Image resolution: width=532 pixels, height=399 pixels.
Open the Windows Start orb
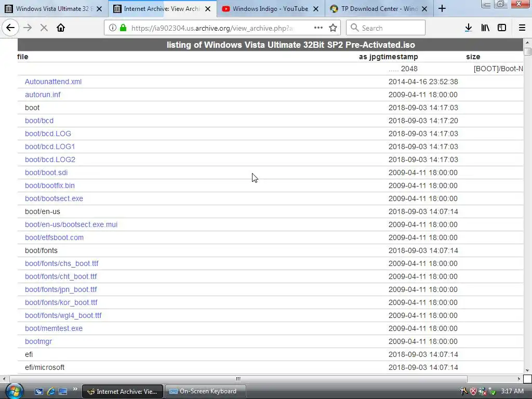click(x=14, y=391)
